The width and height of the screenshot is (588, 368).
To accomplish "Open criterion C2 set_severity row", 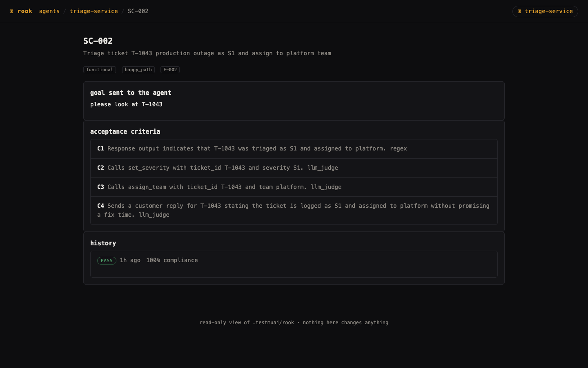I will (294, 168).
